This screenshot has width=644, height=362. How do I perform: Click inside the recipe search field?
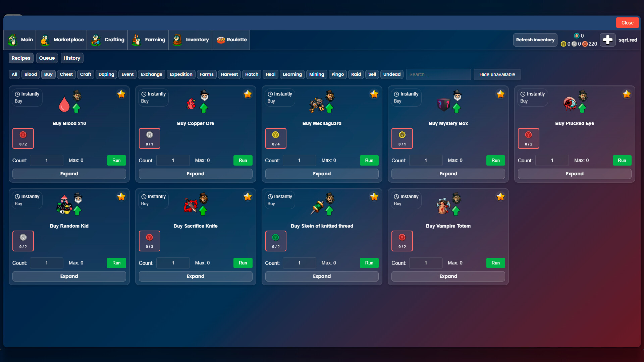pyautogui.click(x=438, y=74)
